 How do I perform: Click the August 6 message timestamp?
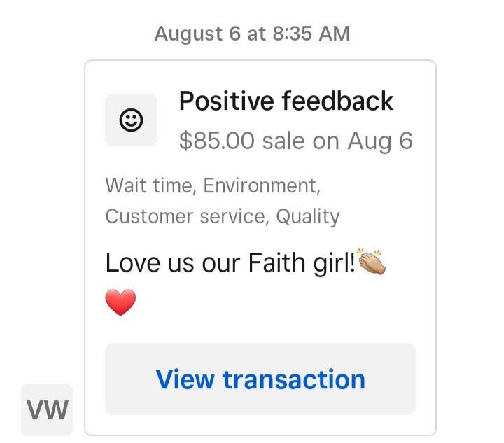coord(252,34)
